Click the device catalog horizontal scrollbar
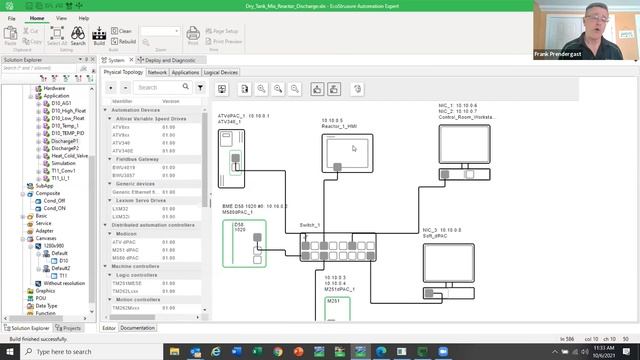 pos(132,317)
